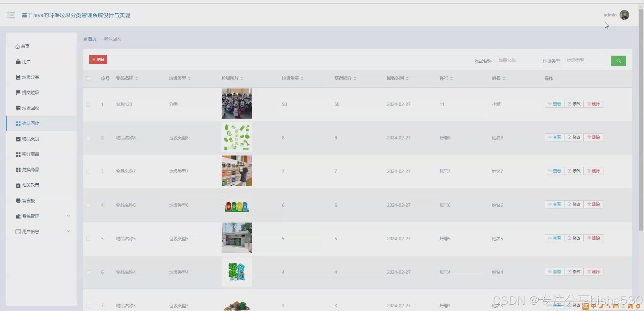Expand the 用户信息 submenu chevron
Viewport: 644px width, 311px height.
[68, 231]
